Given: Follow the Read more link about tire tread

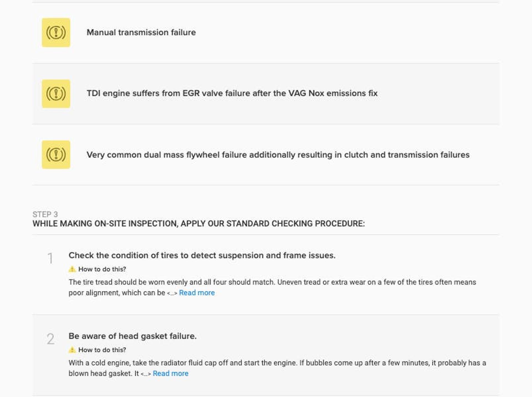Looking at the screenshot, I should 197,293.
